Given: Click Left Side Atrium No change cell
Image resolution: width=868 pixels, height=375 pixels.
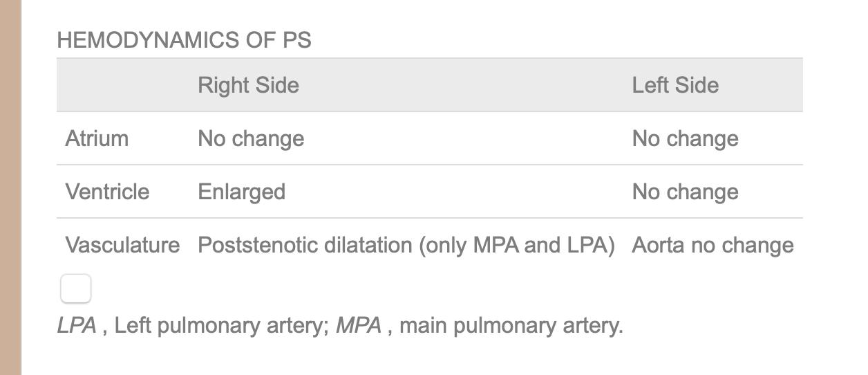Looking at the screenshot, I should [685, 138].
